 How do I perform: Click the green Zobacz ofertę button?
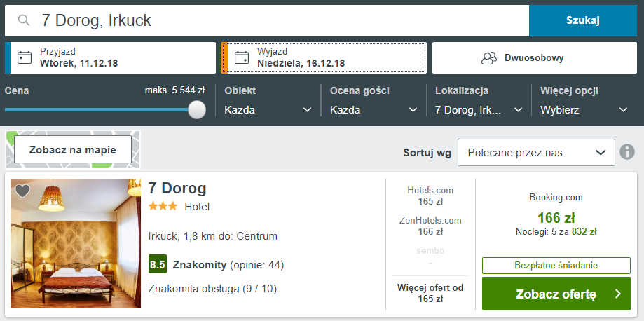click(x=556, y=294)
